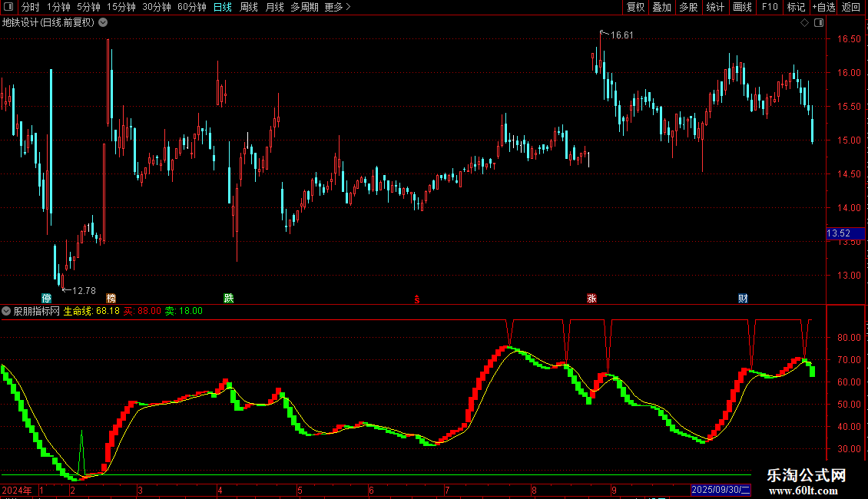Click 返回 to go back

click(x=851, y=7)
